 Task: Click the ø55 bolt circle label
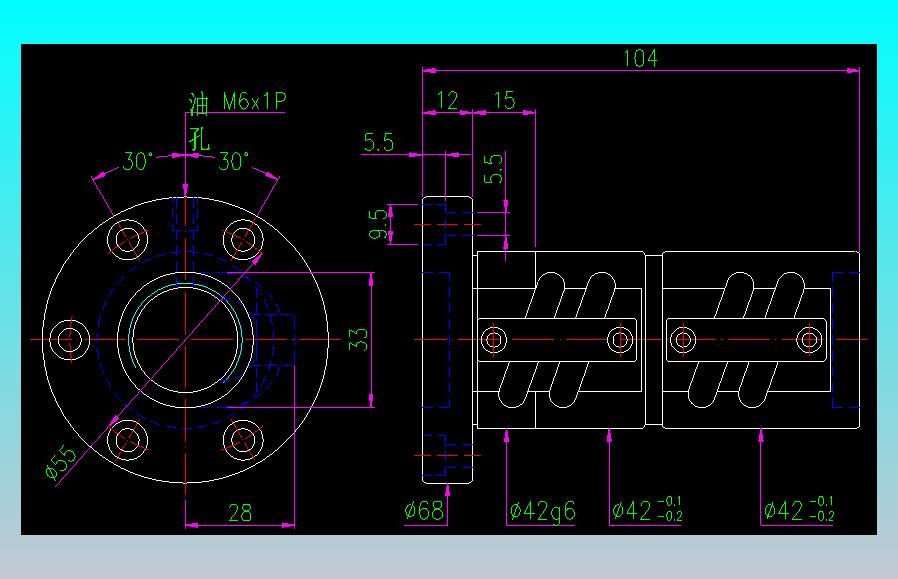[x=61, y=462]
